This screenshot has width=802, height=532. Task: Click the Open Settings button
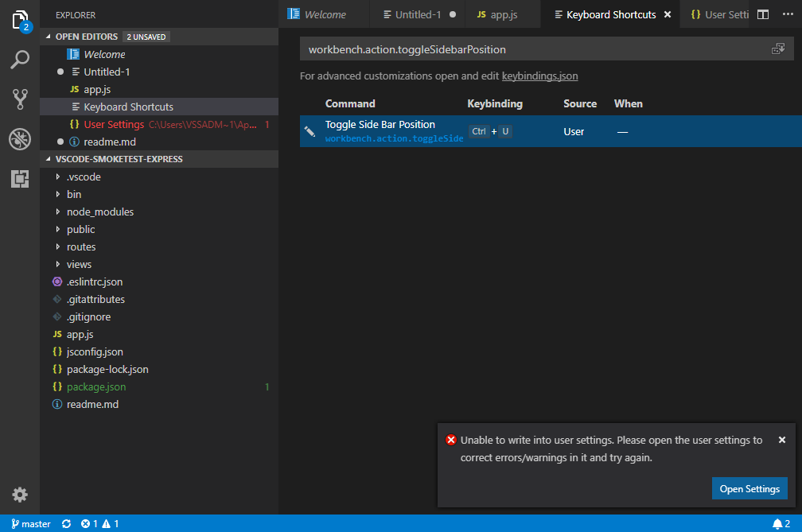pos(749,488)
